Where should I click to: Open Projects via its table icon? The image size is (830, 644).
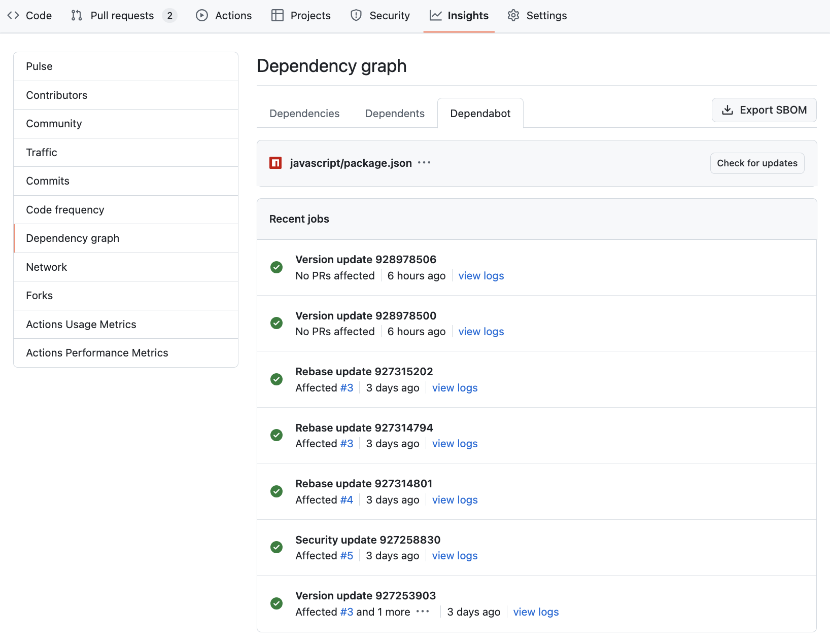[277, 16]
